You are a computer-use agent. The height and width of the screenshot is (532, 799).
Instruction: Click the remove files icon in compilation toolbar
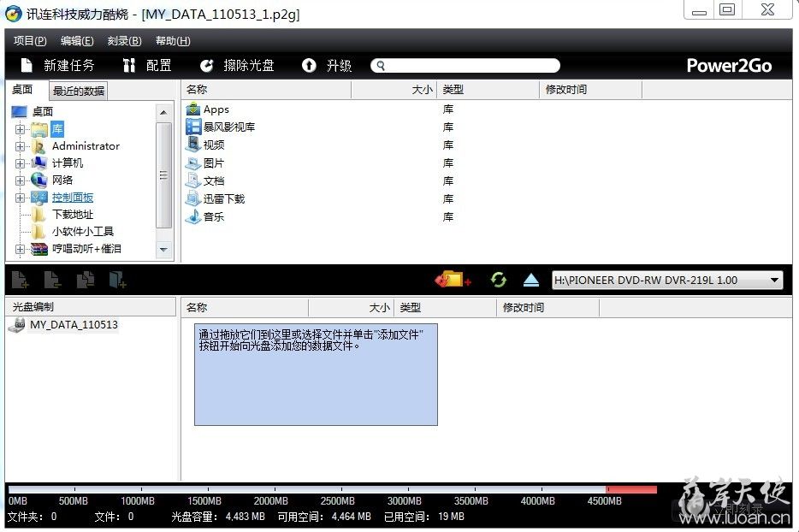52,280
